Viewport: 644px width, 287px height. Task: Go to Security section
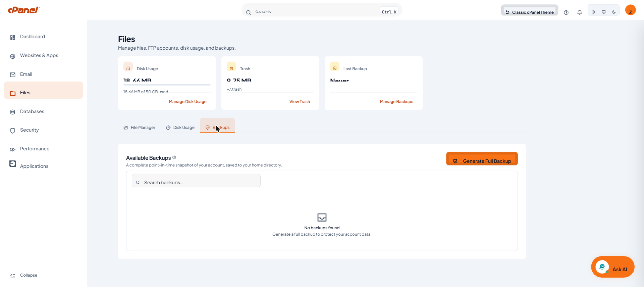tap(43, 130)
